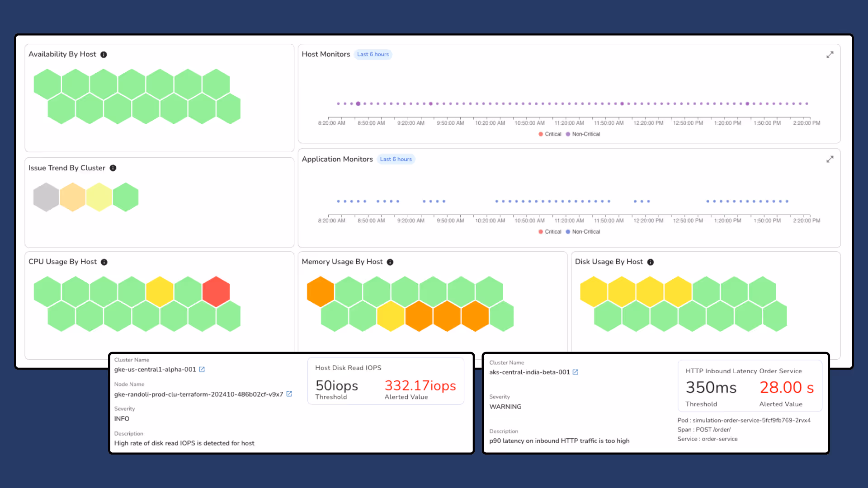Click info icon beside CPU Usage By Host
The height and width of the screenshot is (488, 868).
tap(104, 262)
